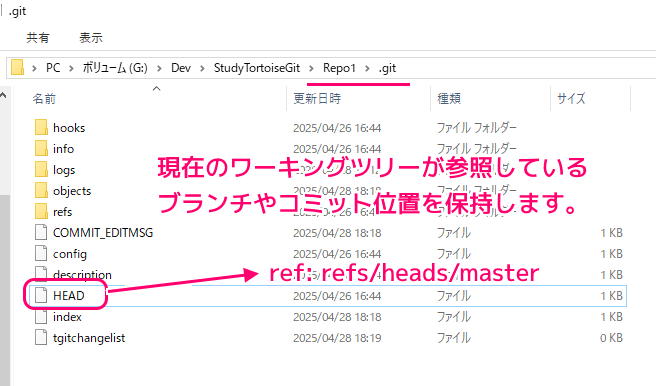Click the 1 KB size of HEAD
The image size is (656, 386).
(x=611, y=296)
